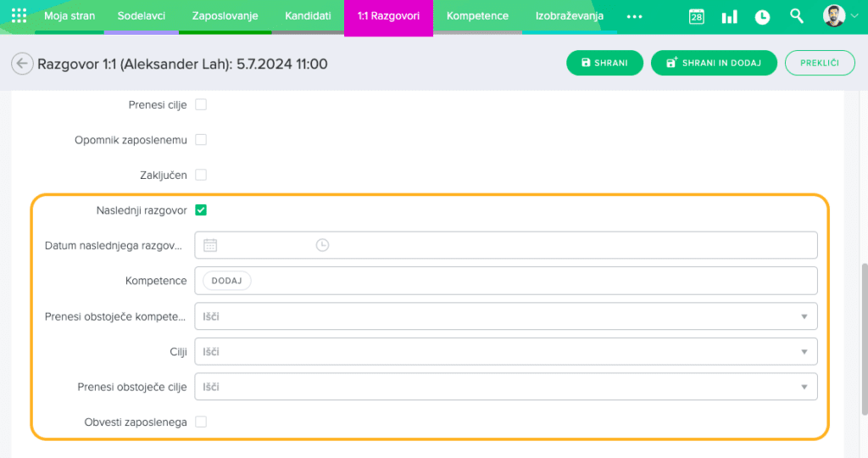The height and width of the screenshot is (458, 868).
Task: Open date picker calendar icon in field
Action: point(210,245)
